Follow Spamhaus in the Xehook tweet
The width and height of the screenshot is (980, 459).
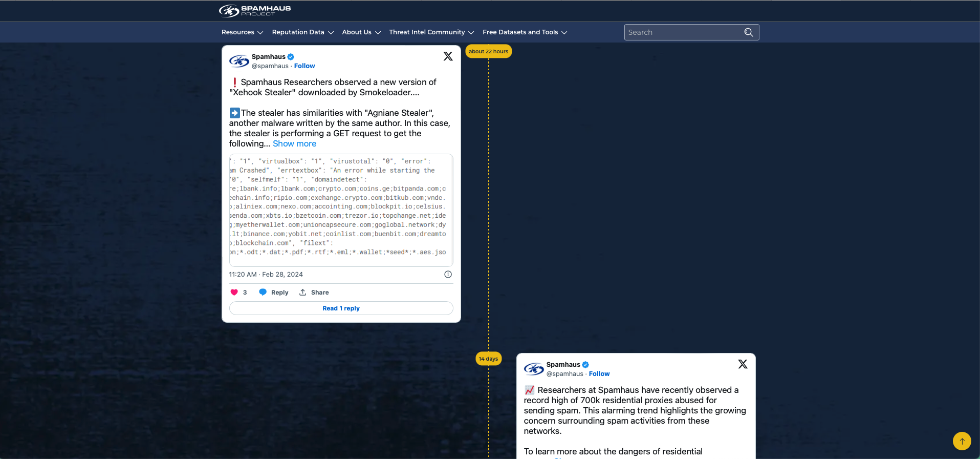pos(304,66)
